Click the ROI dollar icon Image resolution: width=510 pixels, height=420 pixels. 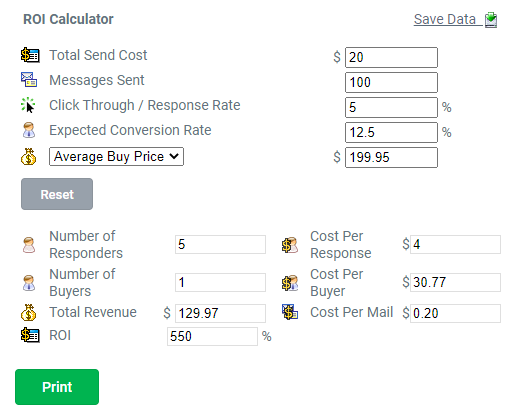pos(30,335)
